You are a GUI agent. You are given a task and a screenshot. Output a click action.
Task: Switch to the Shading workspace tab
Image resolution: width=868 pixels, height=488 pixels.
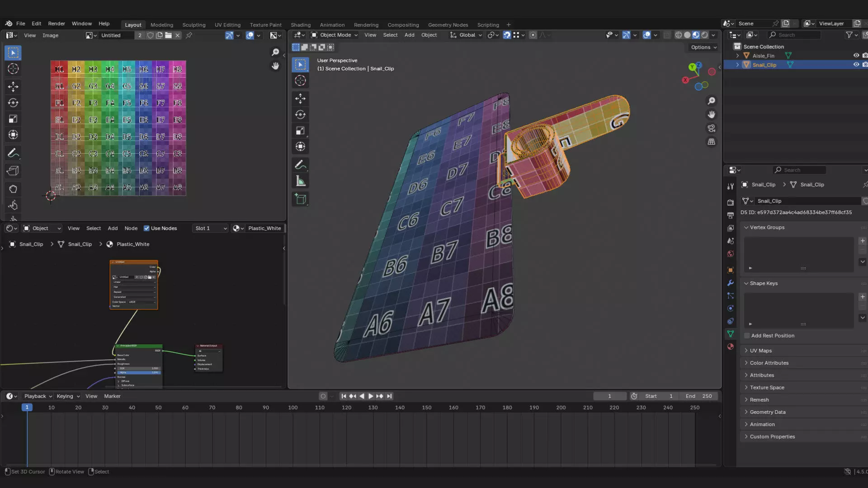pos(300,25)
